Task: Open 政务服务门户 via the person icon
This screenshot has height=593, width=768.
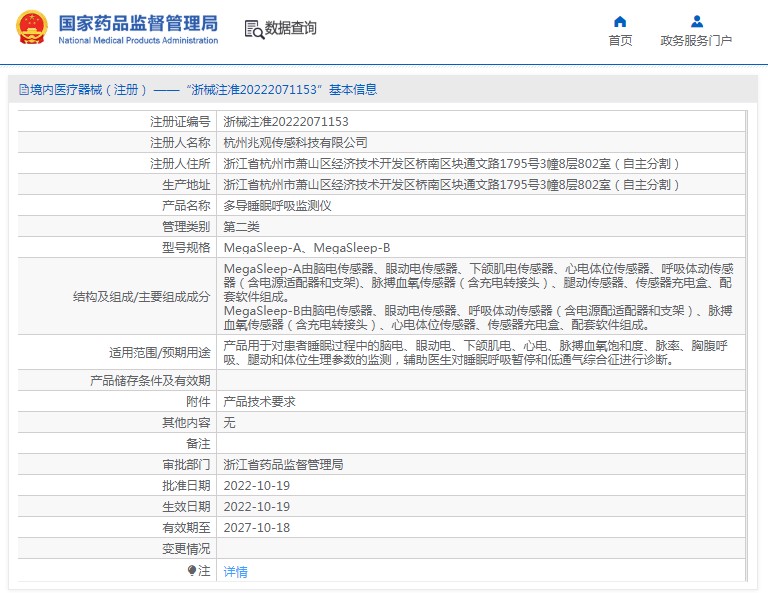Action: (696, 21)
